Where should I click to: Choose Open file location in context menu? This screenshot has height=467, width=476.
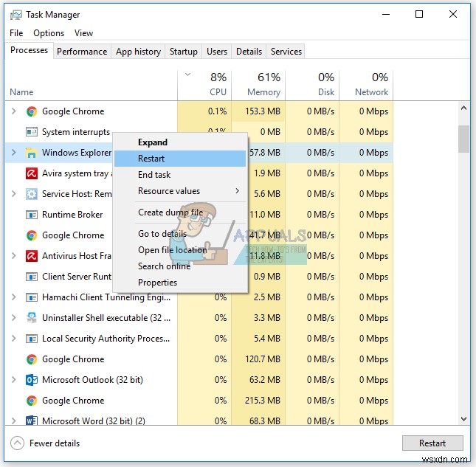pos(180,250)
